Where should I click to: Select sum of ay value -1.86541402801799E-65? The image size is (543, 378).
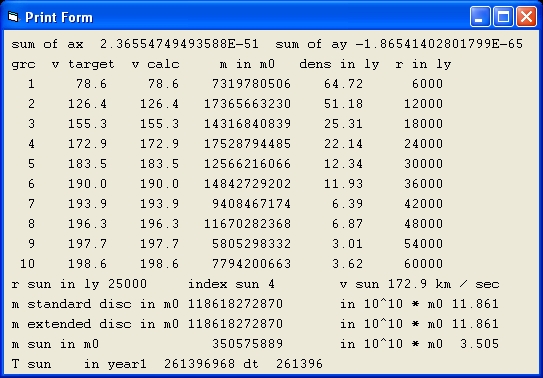439,44
